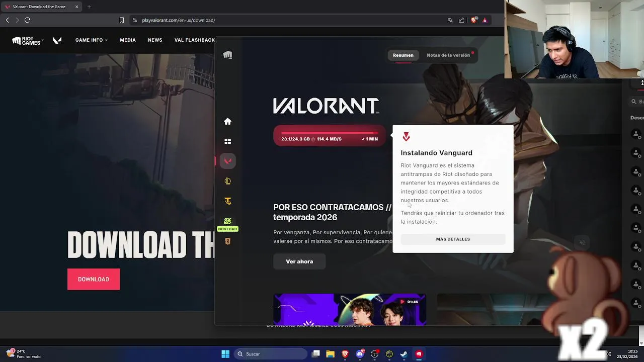Click the 114.4 MB/S download speed text
The image size is (644, 362).
pos(329,139)
